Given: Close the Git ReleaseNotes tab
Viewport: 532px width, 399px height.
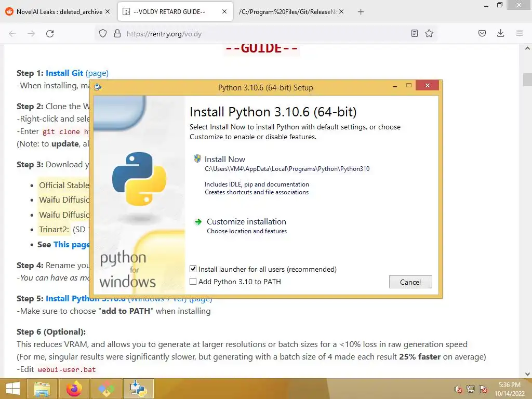Looking at the screenshot, I should pyautogui.click(x=341, y=11).
